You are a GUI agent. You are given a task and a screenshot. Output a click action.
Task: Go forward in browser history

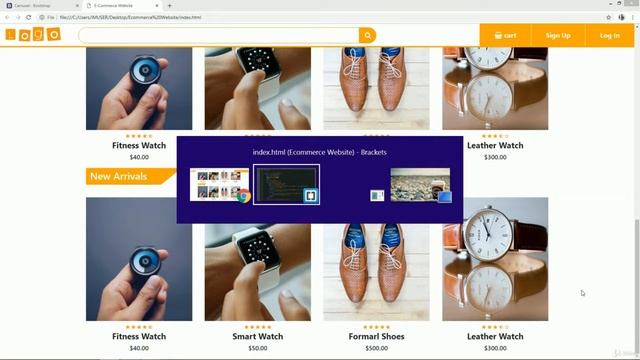coord(18,17)
